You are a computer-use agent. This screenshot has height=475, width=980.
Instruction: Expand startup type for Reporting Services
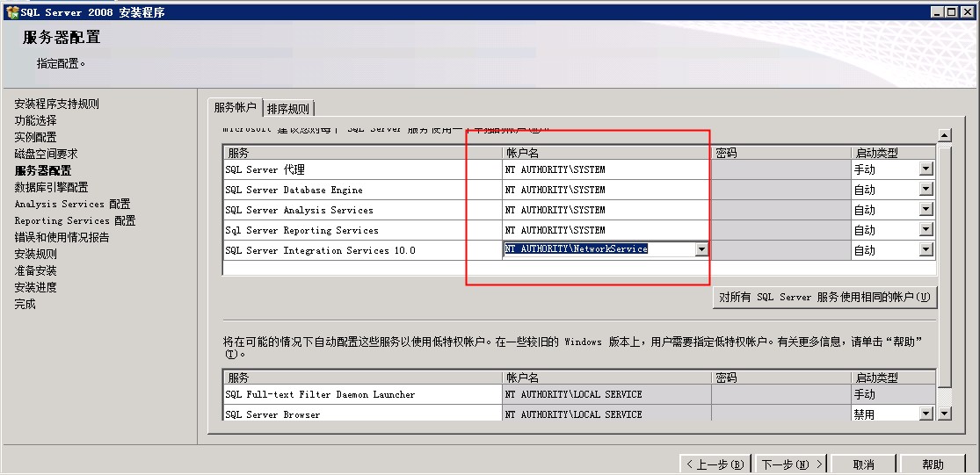926,230
